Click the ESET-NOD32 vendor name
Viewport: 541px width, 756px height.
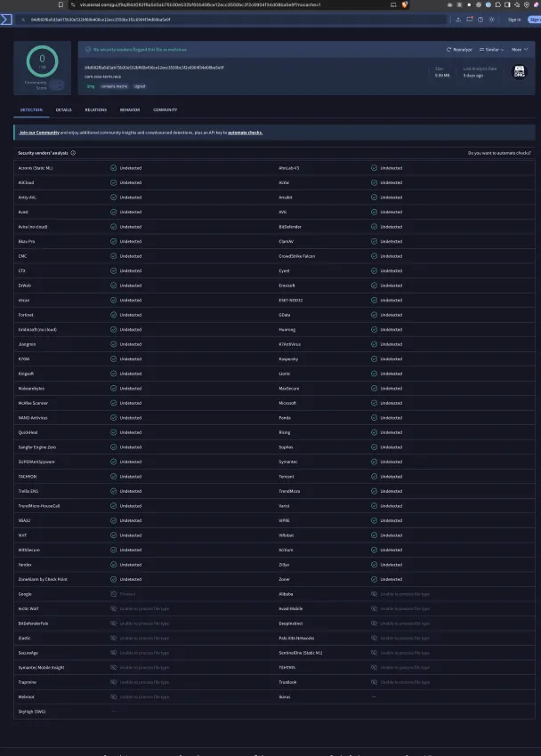tap(290, 300)
